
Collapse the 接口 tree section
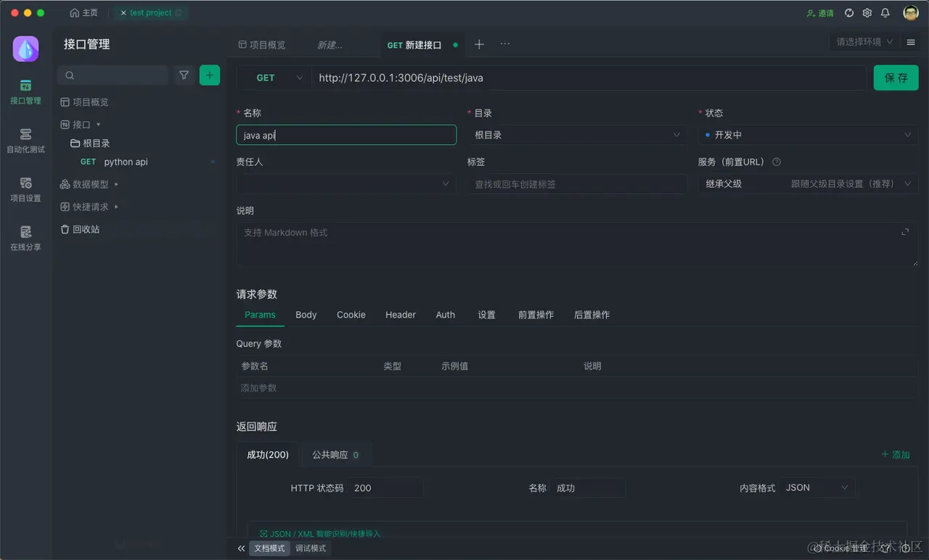click(x=99, y=125)
